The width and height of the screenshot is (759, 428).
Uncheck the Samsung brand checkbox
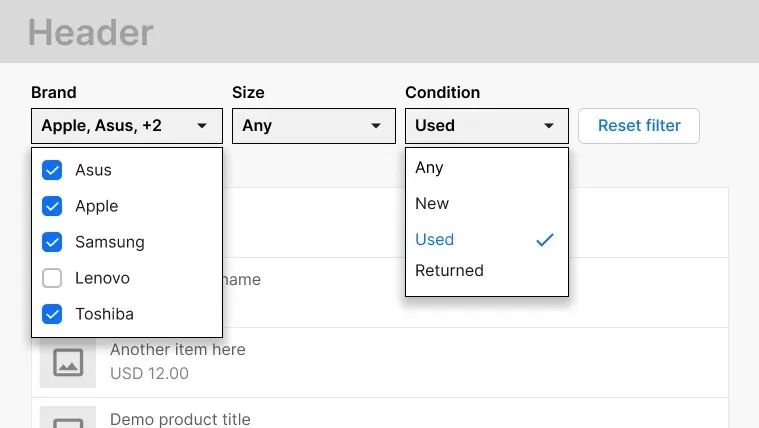52,242
